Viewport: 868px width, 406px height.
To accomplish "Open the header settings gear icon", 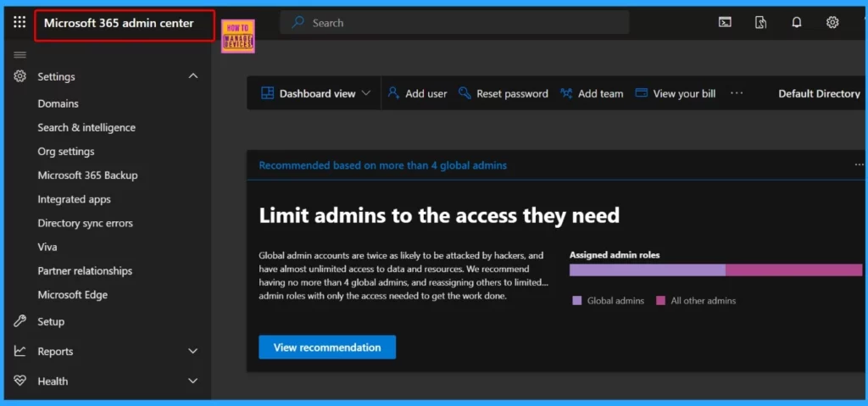I will (x=832, y=22).
